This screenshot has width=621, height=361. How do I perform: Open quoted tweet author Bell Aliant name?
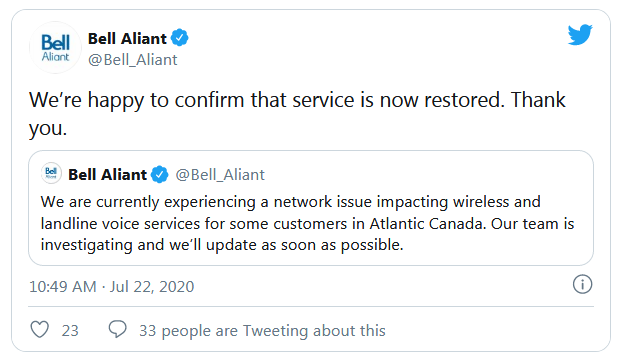click(x=107, y=175)
